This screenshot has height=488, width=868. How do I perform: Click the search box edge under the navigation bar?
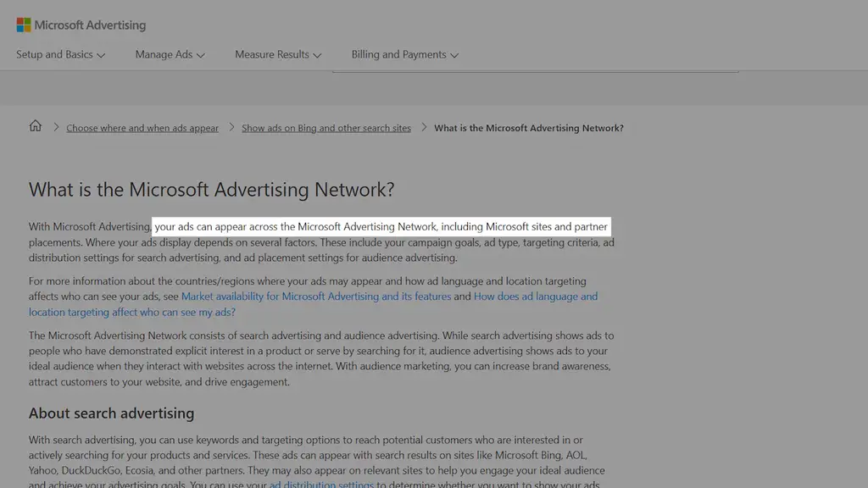tap(536, 71)
